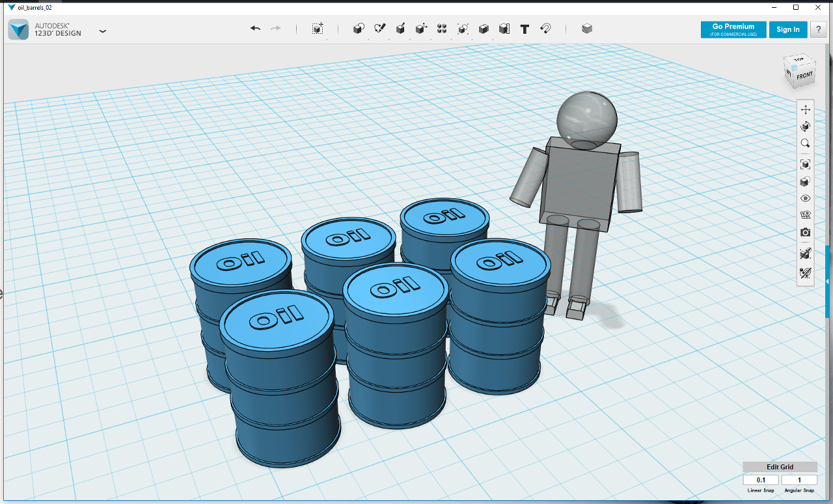This screenshot has height=504, width=833.
Task: Select the TOP face of view cube
Action: pos(799,60)
